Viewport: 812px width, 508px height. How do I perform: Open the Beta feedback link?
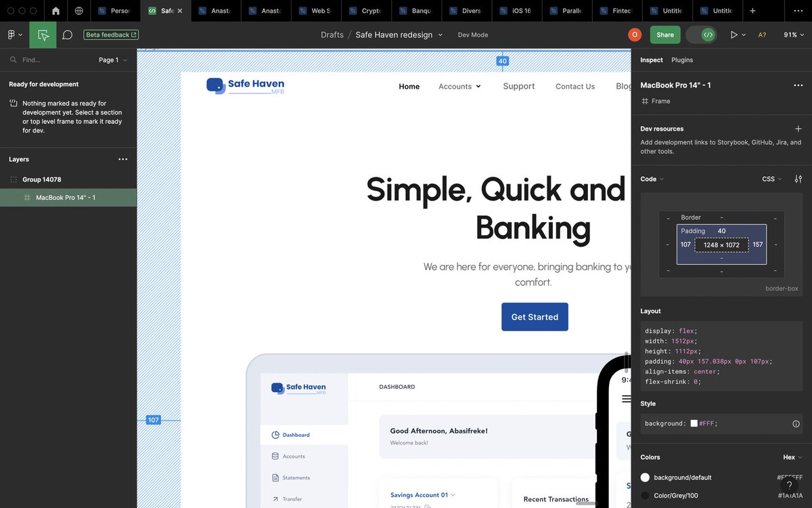(112, 35)
